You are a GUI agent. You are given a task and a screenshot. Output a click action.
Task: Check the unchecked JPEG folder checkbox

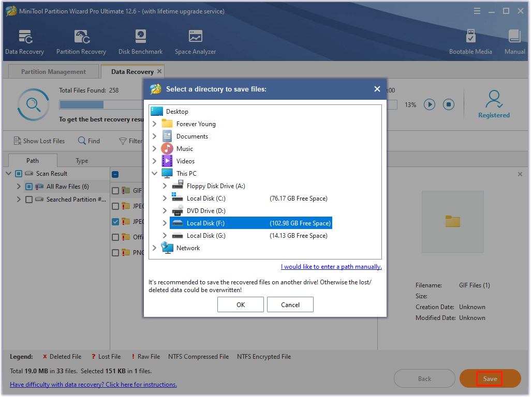[115, 206]
